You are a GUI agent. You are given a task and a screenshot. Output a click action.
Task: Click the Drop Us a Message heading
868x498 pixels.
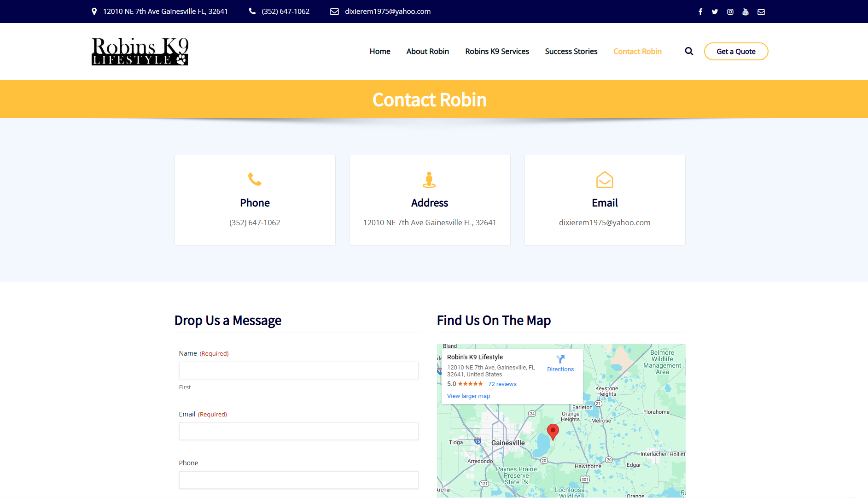click(x=228, y=321)
